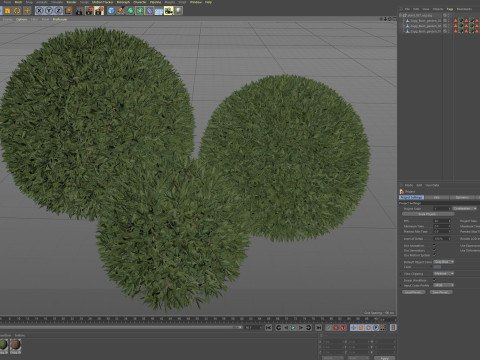Click the spline pen tool icon
This screenshot has width=480, height=360.
pos(121,11)
